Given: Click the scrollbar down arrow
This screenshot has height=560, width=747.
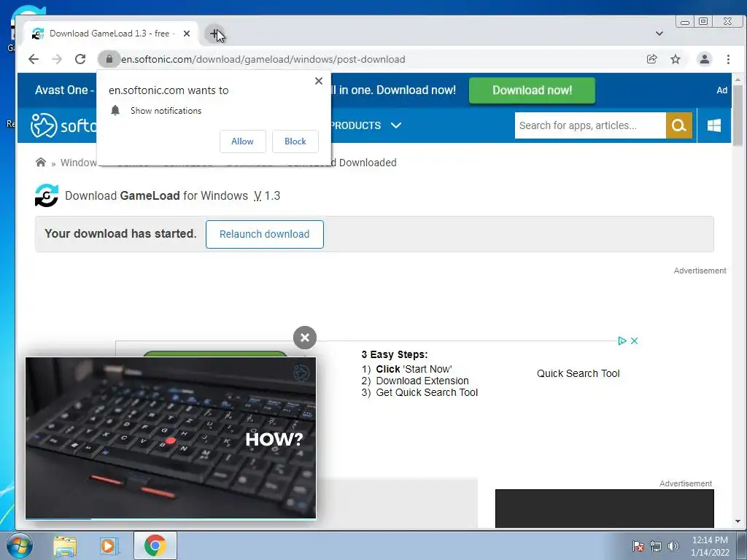Looking at the screenshot, I should [738, 521].
